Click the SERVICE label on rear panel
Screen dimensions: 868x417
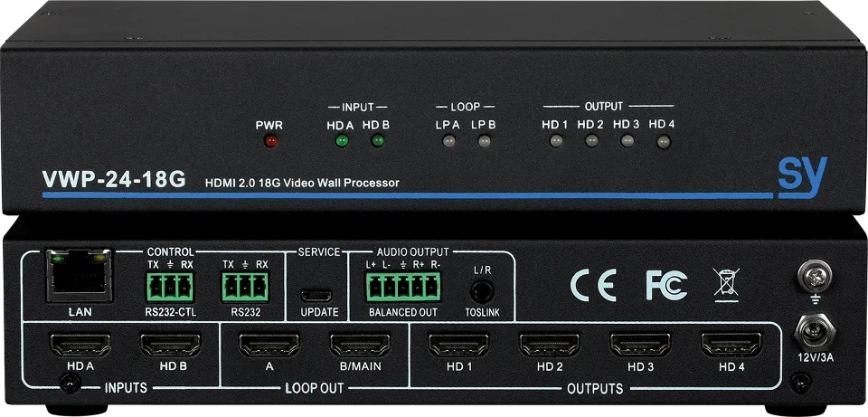(319, 252)
